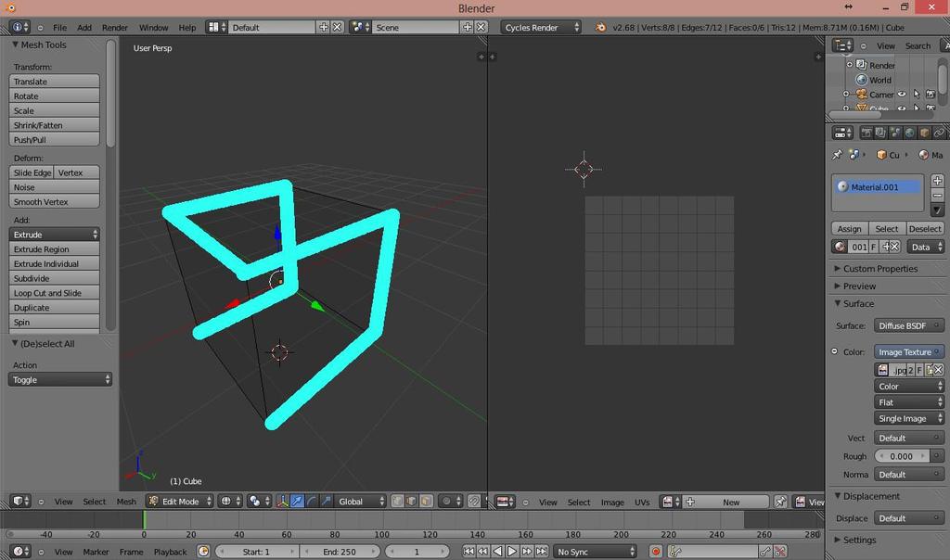The width and height of the screenshot is (950, 560).
Task: Click the Assign material button
Action: (x=849, y=229)
